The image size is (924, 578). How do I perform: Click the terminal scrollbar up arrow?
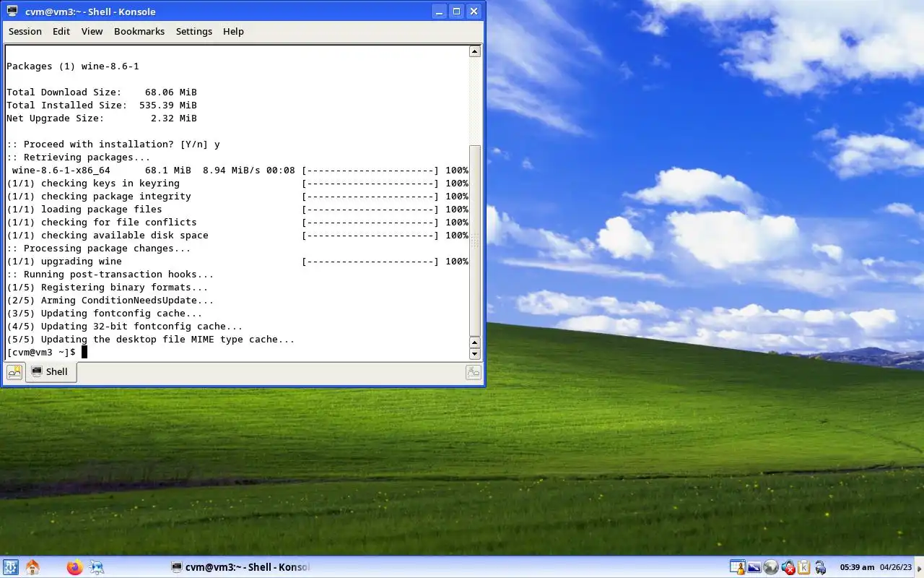475,51
